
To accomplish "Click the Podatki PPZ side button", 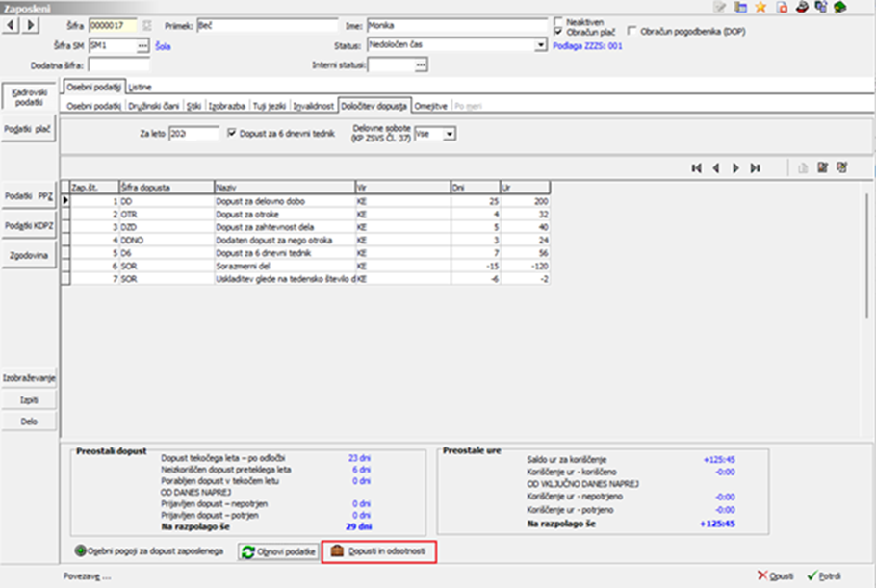I will coord(29,196).
